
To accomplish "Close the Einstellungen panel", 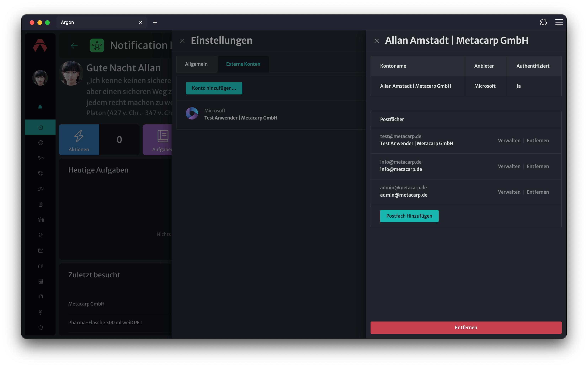I will point(182,41).
